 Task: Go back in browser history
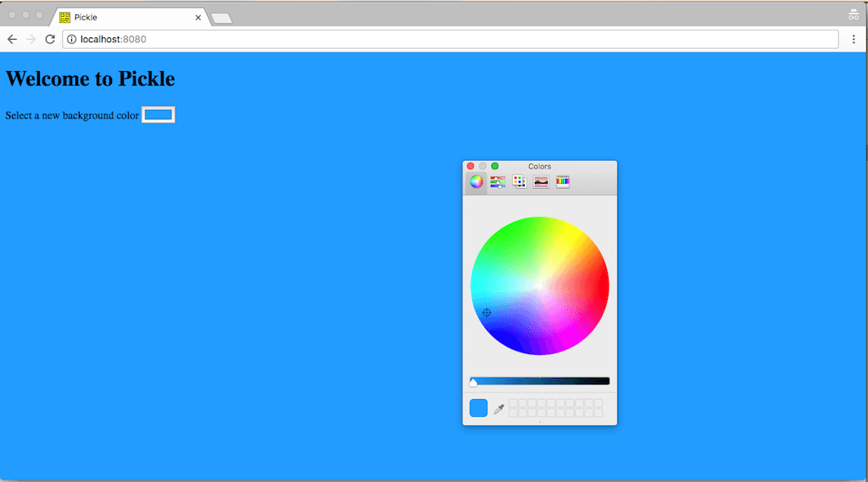[x=12, y=39]
